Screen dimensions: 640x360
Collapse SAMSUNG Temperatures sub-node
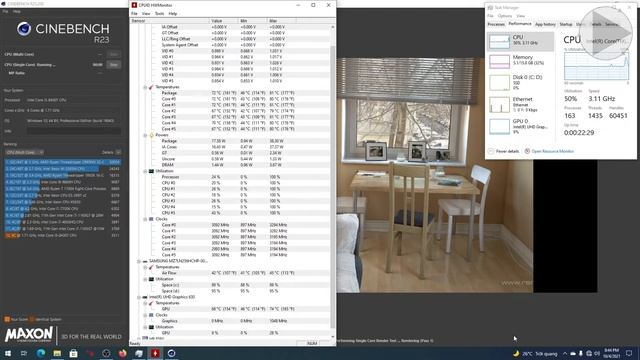[145, 267]
